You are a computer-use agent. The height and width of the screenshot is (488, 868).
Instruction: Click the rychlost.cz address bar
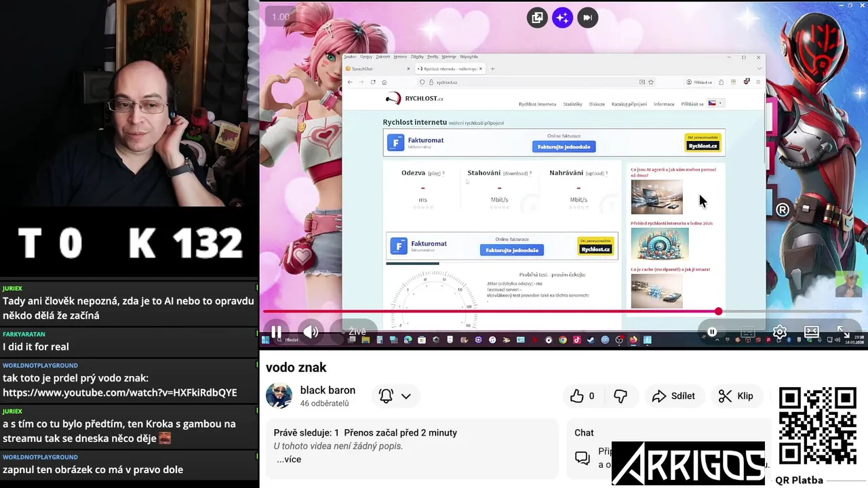coord(537,82)
